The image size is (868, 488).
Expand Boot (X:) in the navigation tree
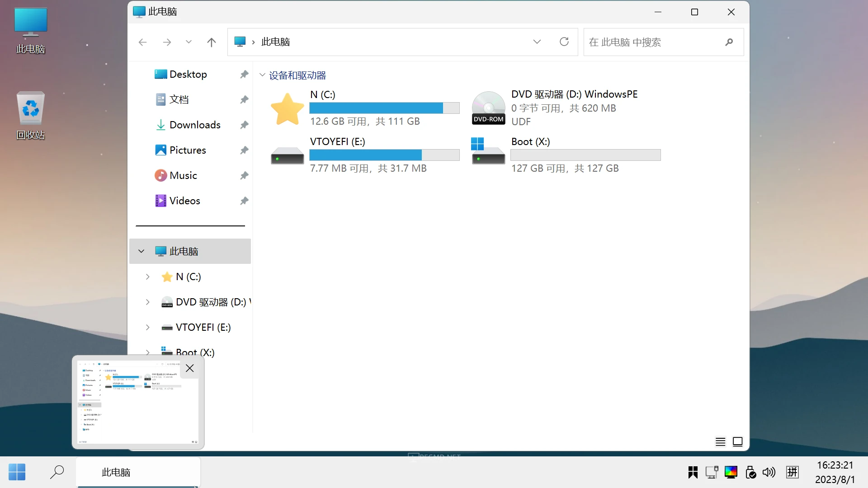tap(147, 352)
